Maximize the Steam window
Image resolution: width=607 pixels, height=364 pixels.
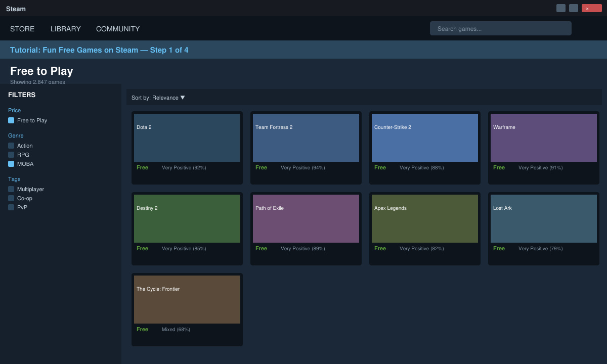click(x=574, y=8)
